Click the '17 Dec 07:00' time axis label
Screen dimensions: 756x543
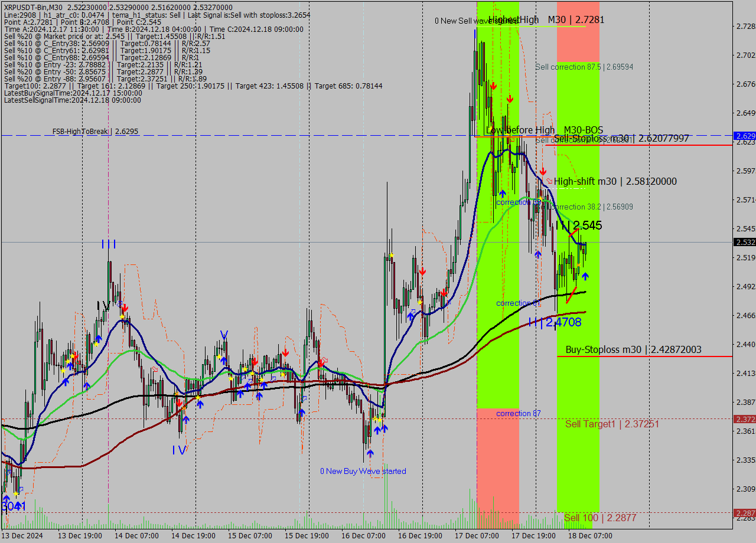[477, 535]
